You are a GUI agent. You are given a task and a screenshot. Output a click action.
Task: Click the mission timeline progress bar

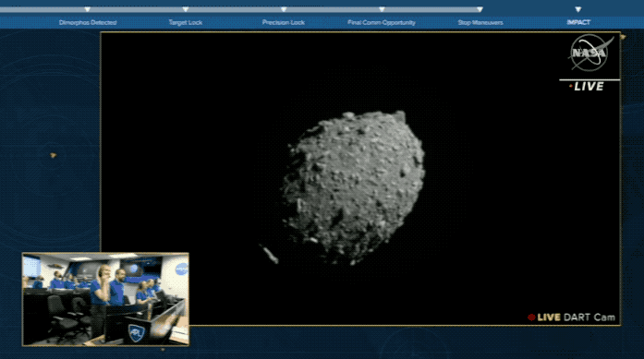(241, 9)
